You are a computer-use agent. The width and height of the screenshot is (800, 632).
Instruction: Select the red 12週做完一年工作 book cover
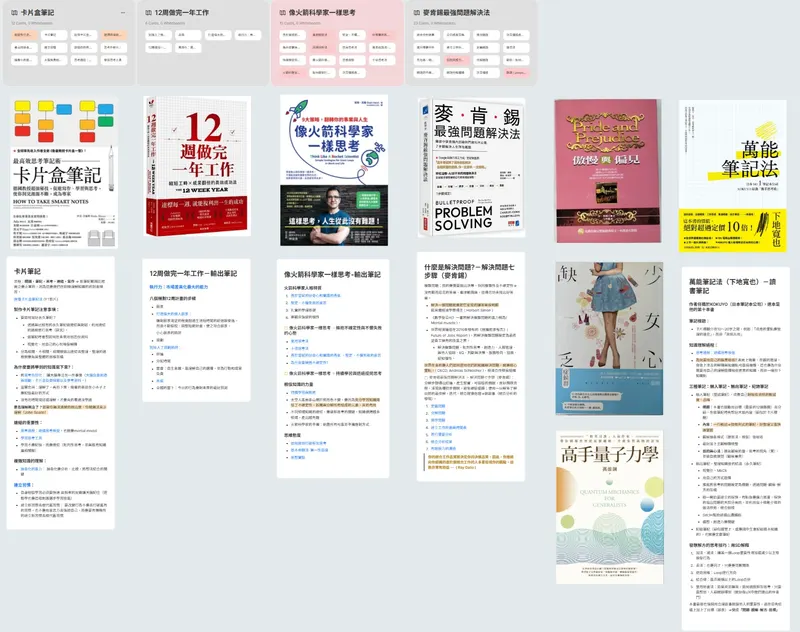(x=197, y=166)
